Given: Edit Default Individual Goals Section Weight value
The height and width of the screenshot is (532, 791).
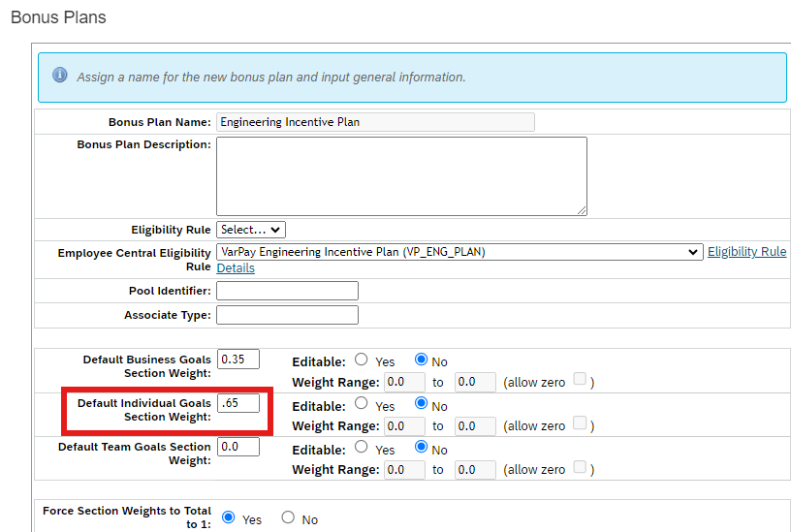Looking at the screenshot, I should coord(238,403).
